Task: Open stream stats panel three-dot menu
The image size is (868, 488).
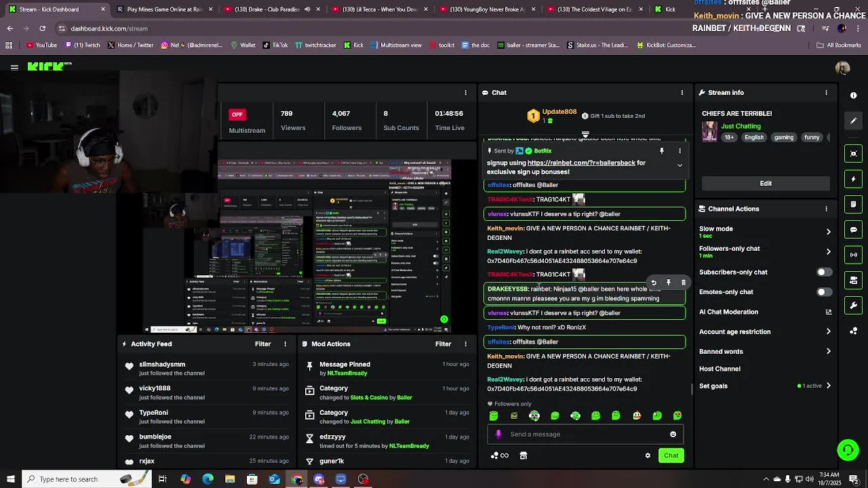Action: tap(465, 92)
